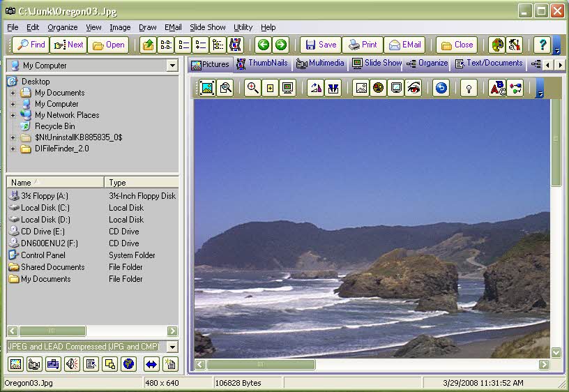
Task: Expand the My Network Places tree node
Action: (x=13, y=115)
